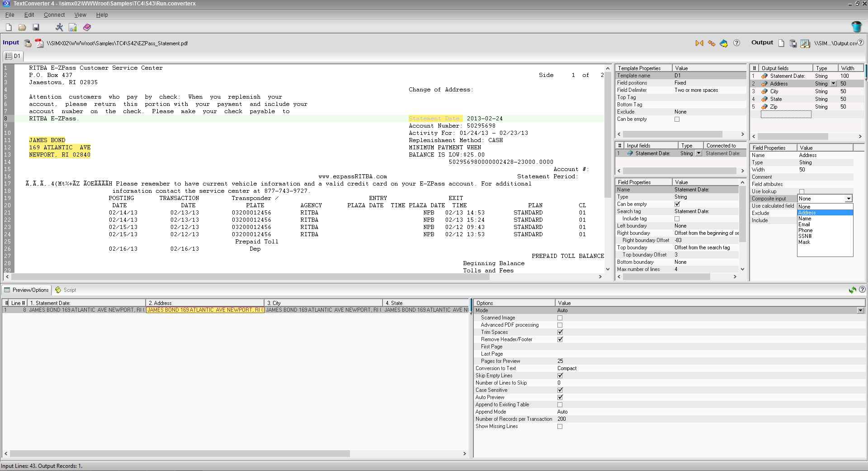868x471 pixels.
Task: Toggle Field Properties 'Can be empty' checkbox
Action: pyautogui.click(x=677, y=204)
